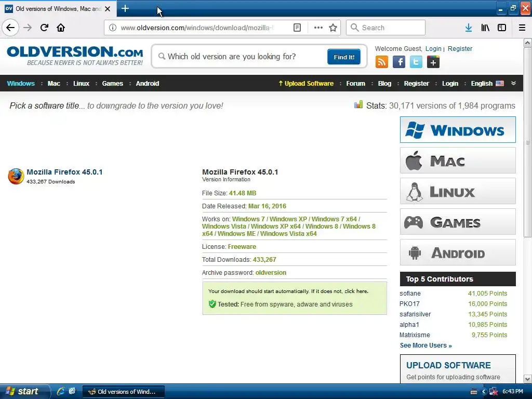Launch Internet Explorer from quick launch
Screen dimensions: 532x399
pyautogui.click(x=61, y=391)
